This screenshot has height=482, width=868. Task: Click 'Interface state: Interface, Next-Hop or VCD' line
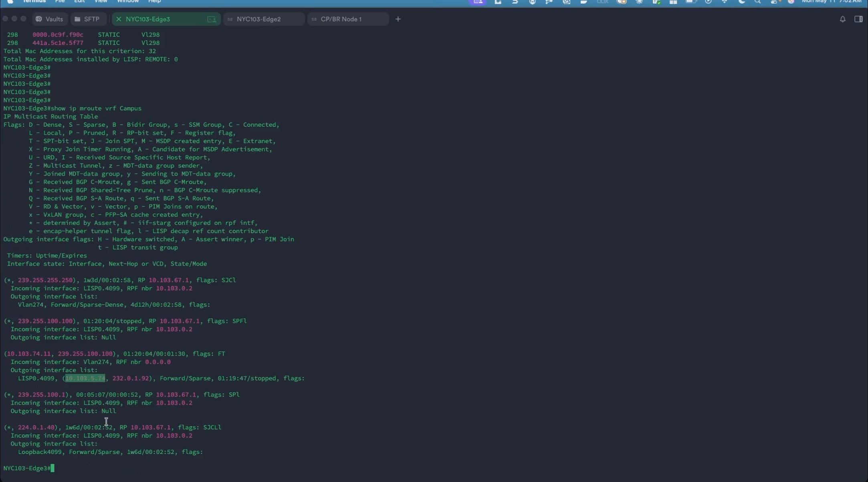pyautogui.click(x=107, y=263)
